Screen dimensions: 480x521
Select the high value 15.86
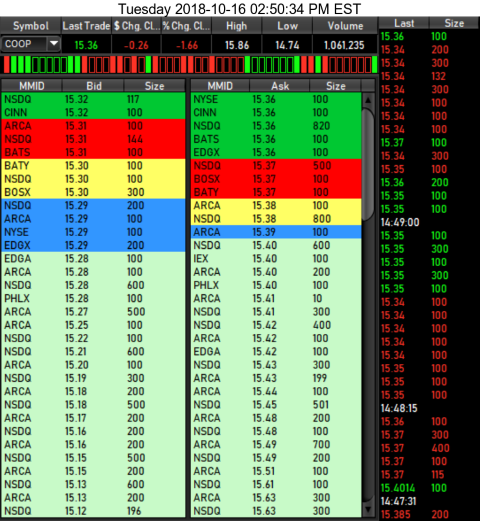pos(237,45)
